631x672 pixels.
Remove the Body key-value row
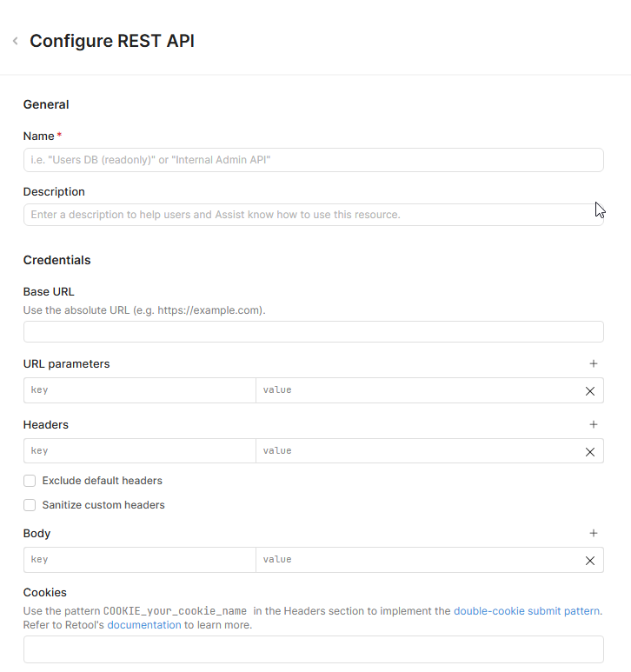pos(590,561)
